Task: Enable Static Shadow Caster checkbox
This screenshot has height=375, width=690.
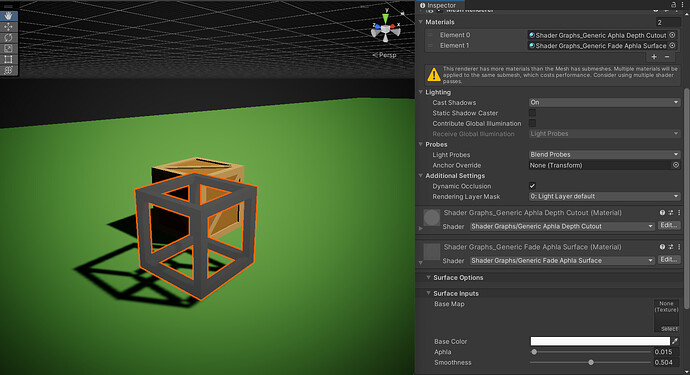Action: (x=532, y=113)
